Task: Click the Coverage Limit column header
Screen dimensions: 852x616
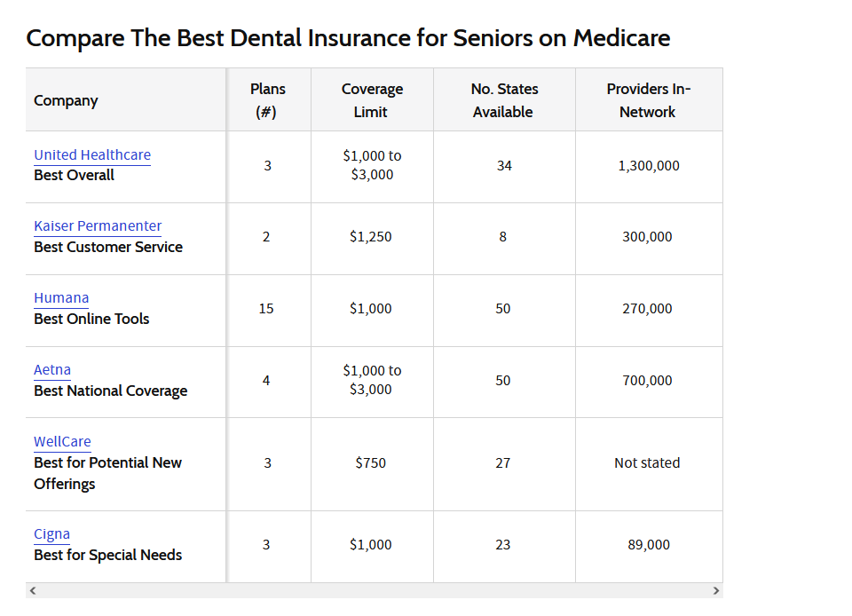Action: coord(372,100)
